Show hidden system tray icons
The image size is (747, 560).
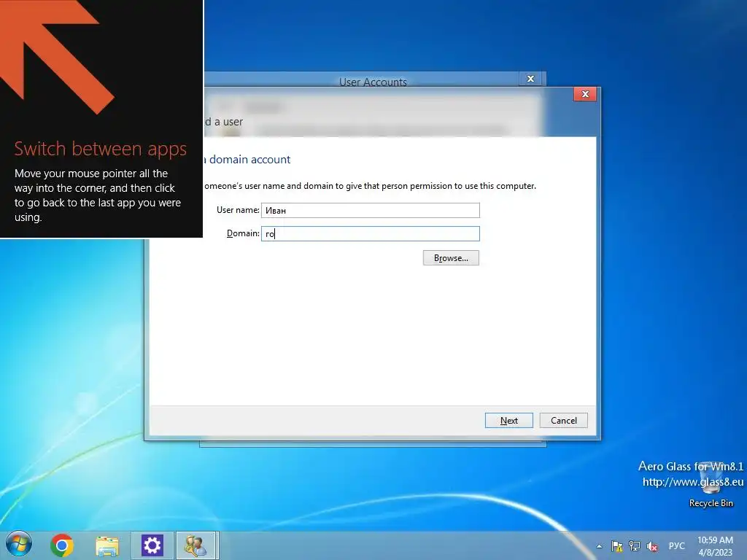coord(599,546)
